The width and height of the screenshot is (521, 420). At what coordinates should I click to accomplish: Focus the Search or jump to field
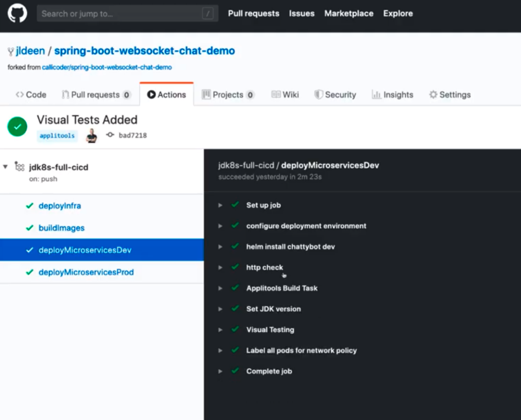(x=120, y=14)
